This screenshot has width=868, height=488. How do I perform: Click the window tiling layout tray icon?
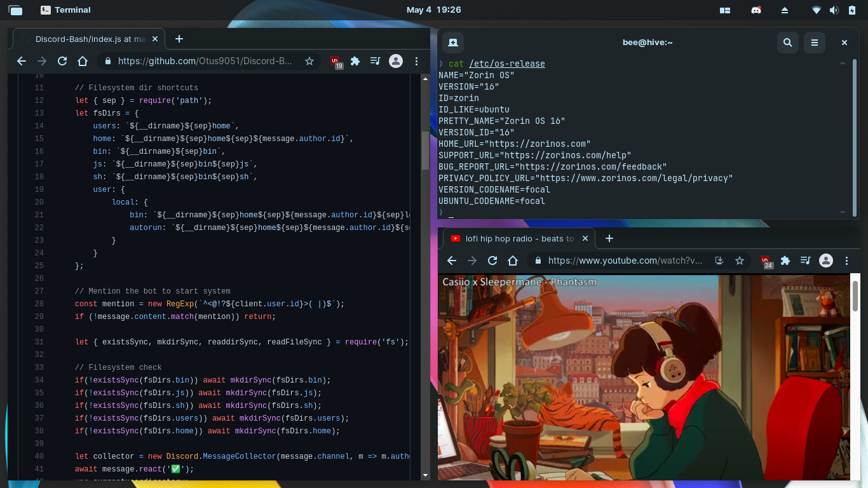pos(725,10)
